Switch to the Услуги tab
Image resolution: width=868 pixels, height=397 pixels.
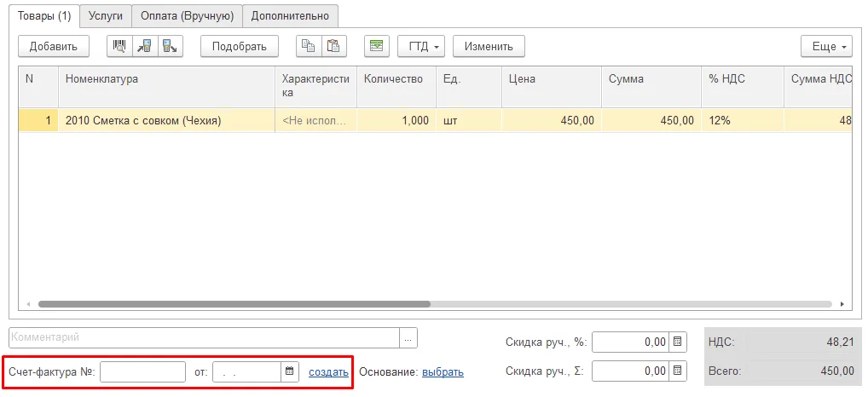[x=106, y=16]
